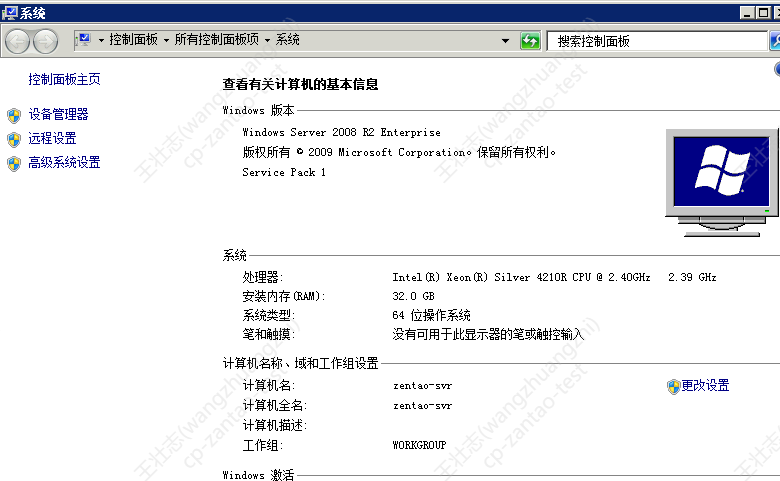
Task: Click the shield icon next to 更改设置
Action: (674, 386)
